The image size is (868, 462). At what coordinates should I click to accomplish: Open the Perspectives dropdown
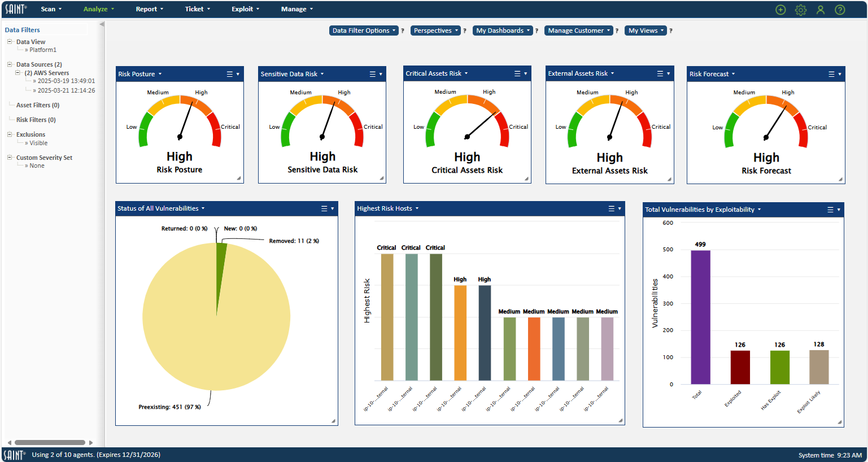point(435,30)
